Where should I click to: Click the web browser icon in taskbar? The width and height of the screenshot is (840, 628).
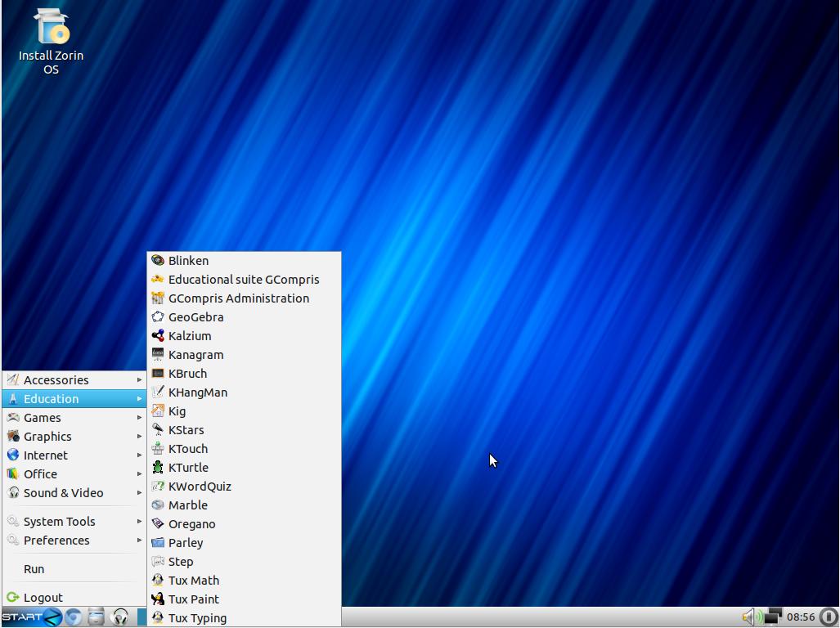74,617
